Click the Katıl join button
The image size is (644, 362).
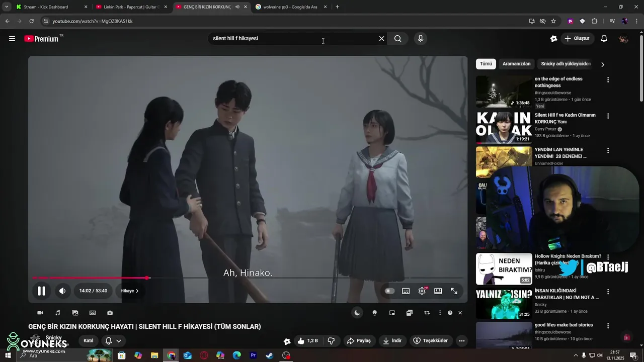point(89,341)
